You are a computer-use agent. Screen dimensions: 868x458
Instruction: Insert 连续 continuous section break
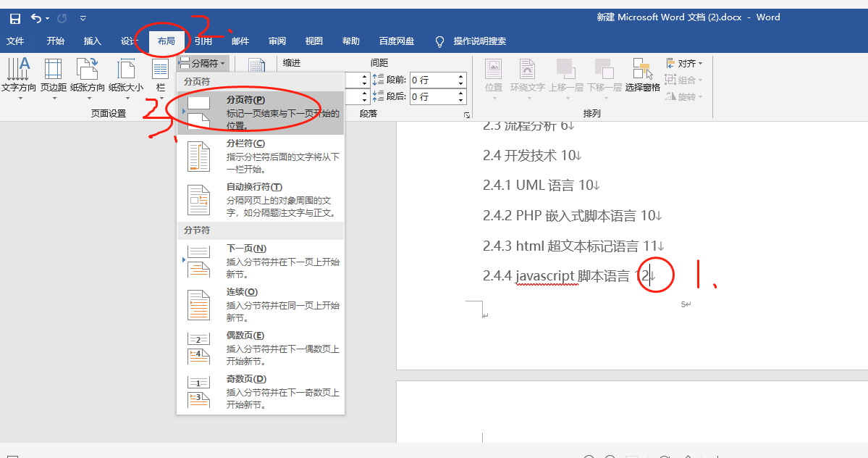tap(261, 304)
